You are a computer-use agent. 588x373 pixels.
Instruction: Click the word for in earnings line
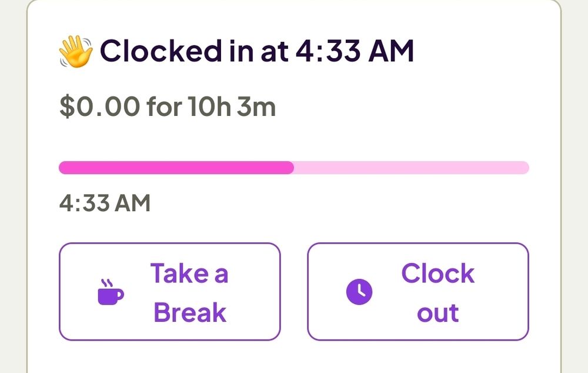(163, 108)
